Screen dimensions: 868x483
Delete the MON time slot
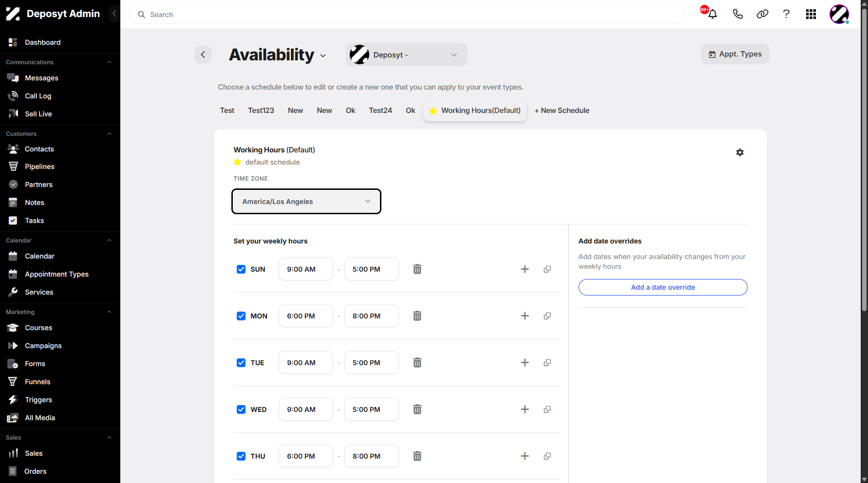point(417,316)
